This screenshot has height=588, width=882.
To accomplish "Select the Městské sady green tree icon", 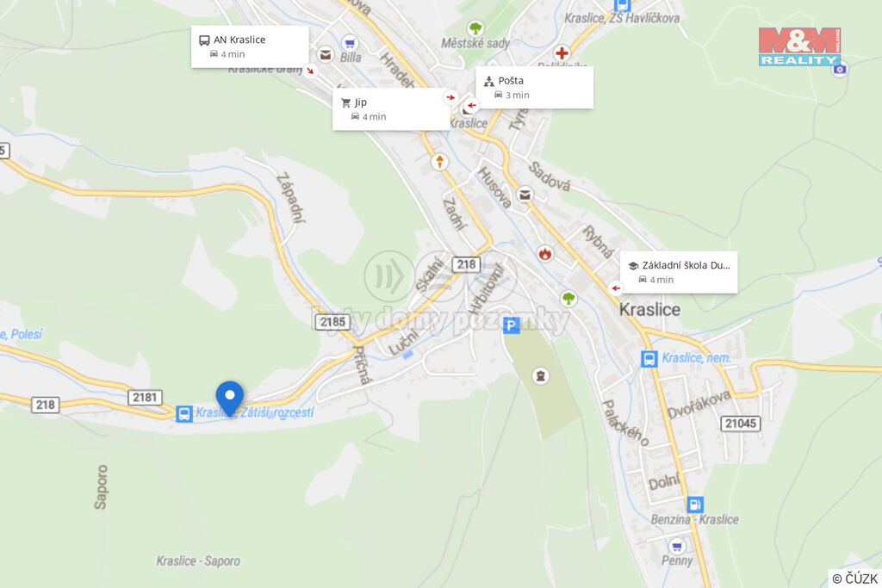I will 475,28.
